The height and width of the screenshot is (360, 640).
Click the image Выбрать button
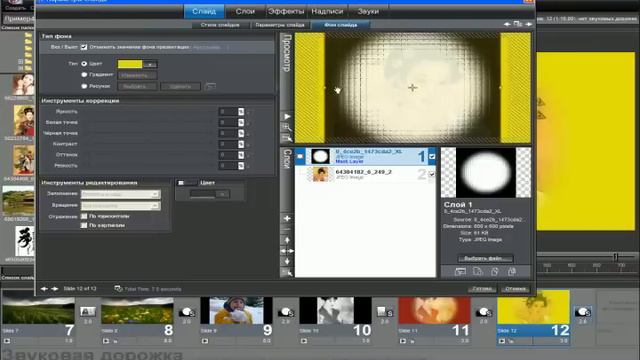[137, 87]
